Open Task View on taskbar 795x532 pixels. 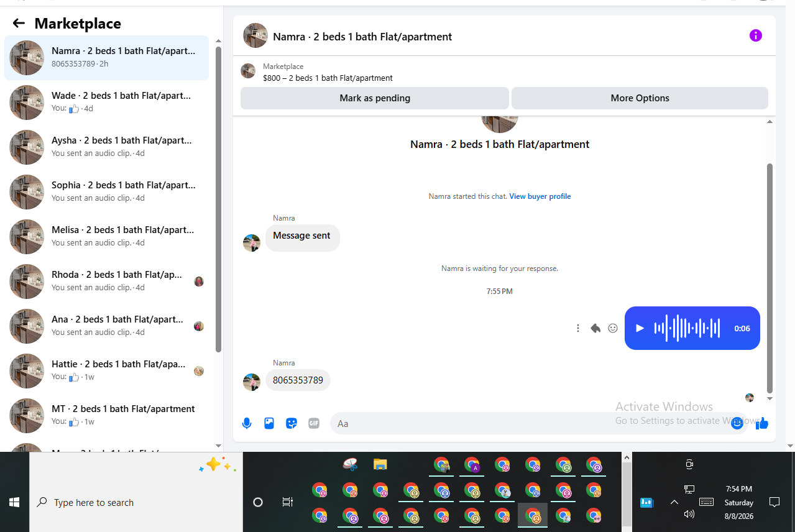click(x=288, y=502)
